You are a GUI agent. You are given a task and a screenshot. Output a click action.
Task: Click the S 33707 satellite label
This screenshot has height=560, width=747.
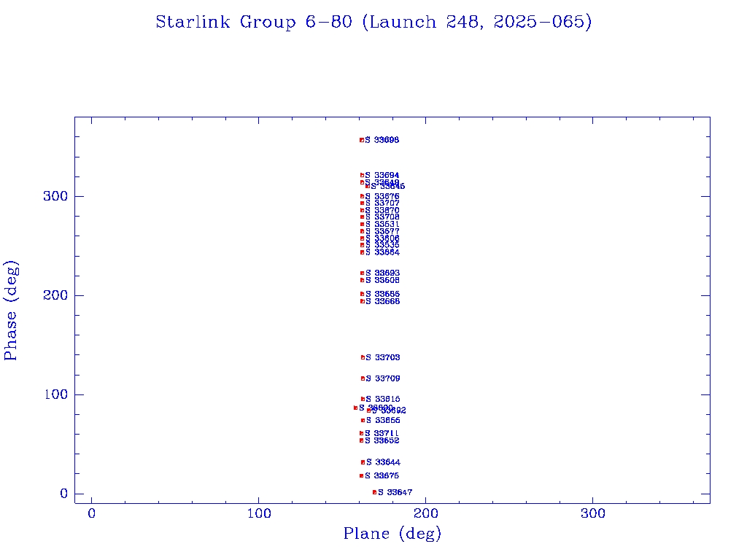382,203
